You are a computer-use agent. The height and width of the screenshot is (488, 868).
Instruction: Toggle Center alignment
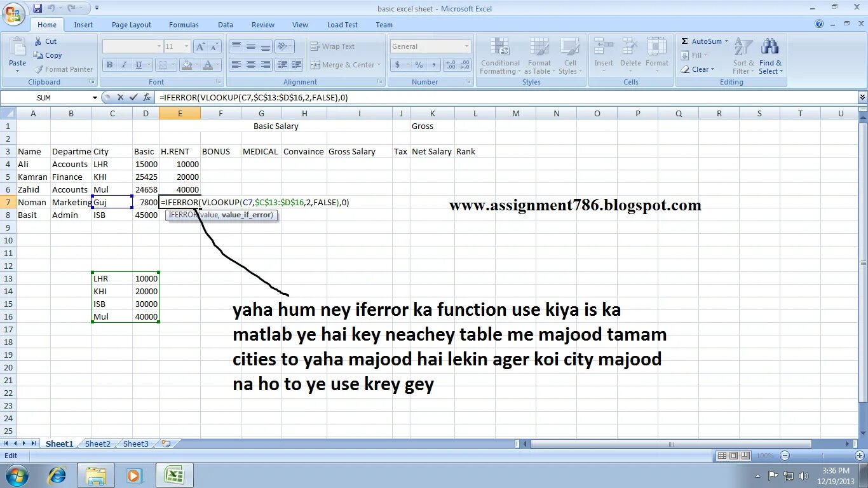251,65
